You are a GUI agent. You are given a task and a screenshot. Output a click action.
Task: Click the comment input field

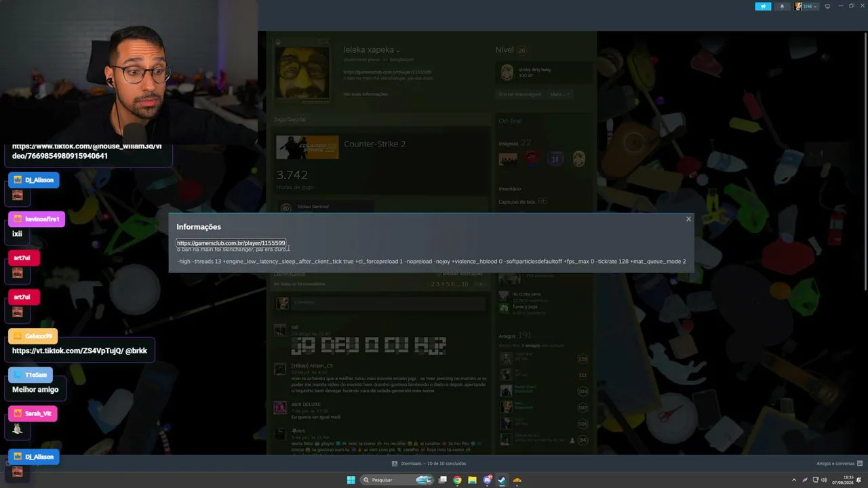click(x=390, y=302)
